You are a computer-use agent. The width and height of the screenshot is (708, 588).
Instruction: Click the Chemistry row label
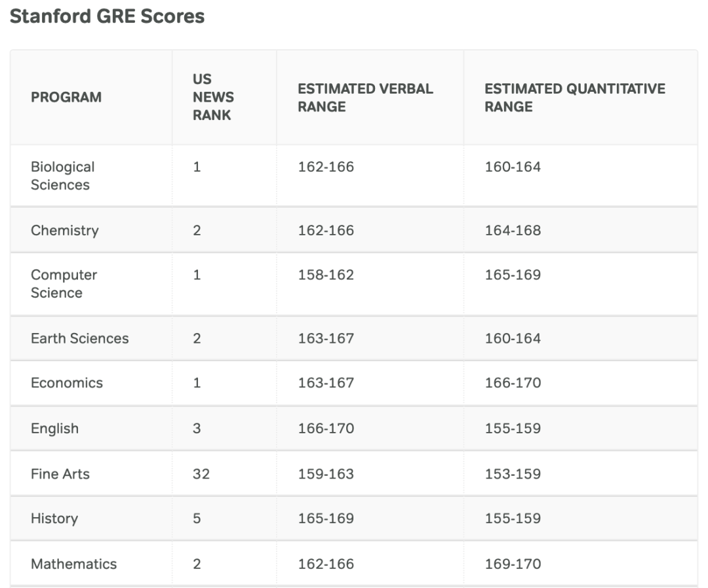pos(64,230)
